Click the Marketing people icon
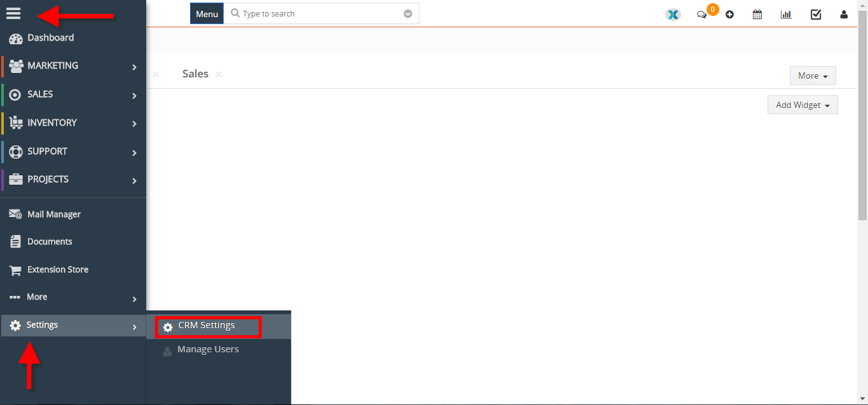This screenshot has width=868, height=405. (16, 66)
